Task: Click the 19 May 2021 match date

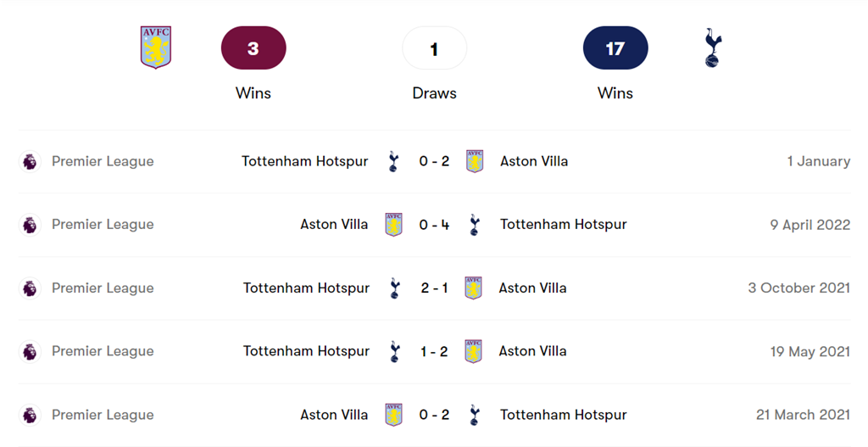Action: point(810,351)
